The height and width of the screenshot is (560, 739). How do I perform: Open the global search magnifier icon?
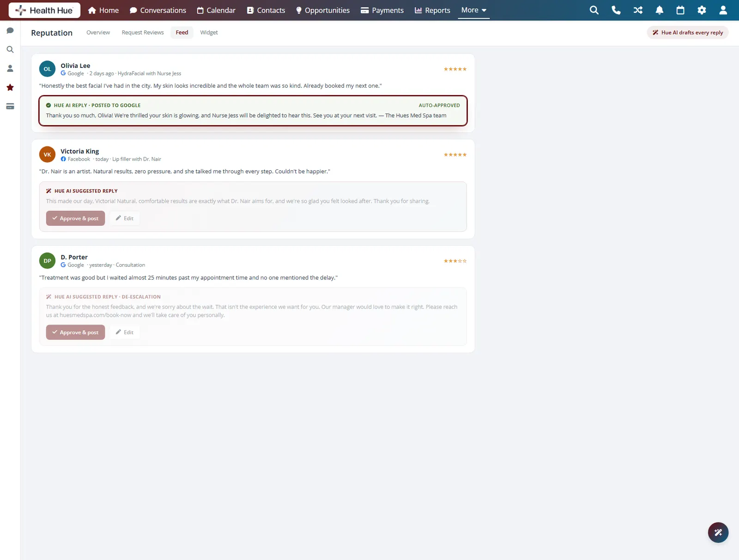tap(594, 10)
